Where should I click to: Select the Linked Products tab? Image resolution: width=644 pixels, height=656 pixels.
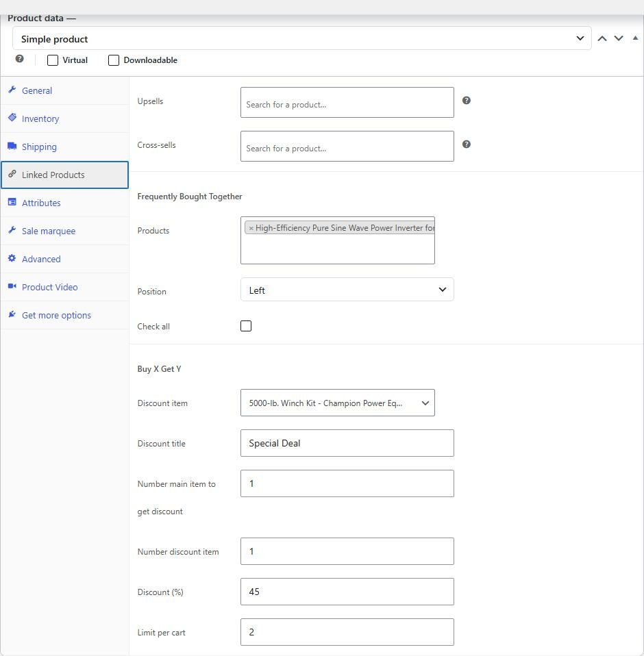point(65,175)
